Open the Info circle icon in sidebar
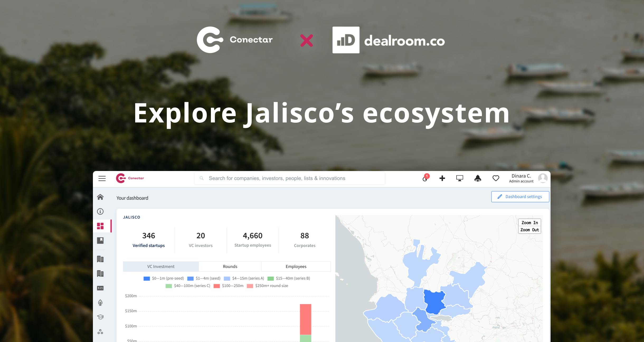This screenshot has width=644, height=342. [101, 211]
